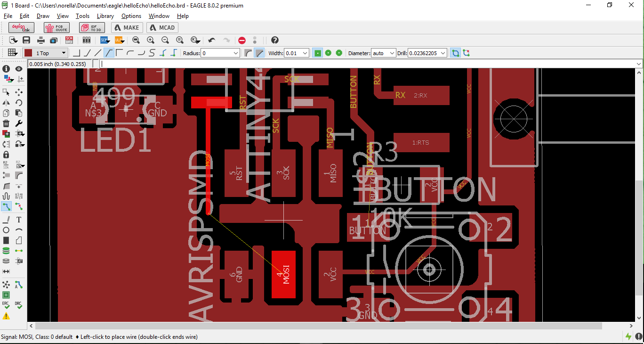Select the Info tool

pos(6,69)
